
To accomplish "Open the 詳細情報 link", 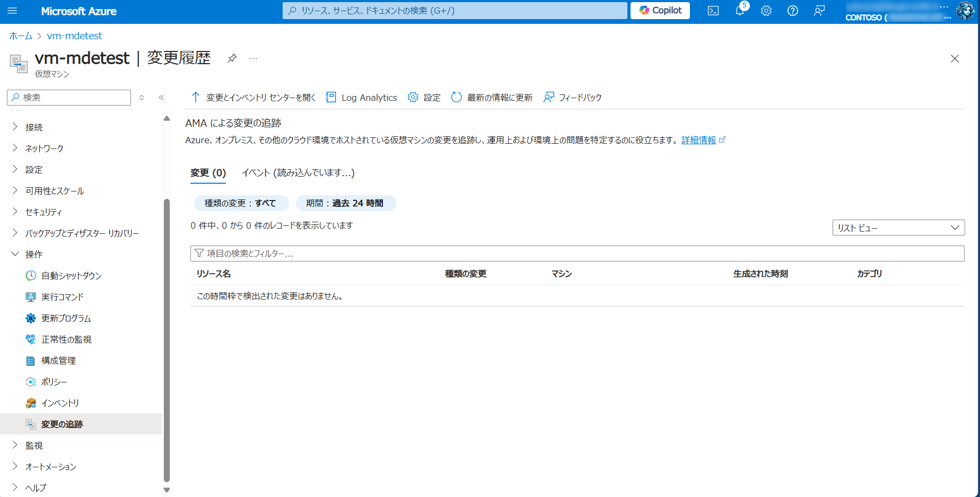I will (698, 140).
